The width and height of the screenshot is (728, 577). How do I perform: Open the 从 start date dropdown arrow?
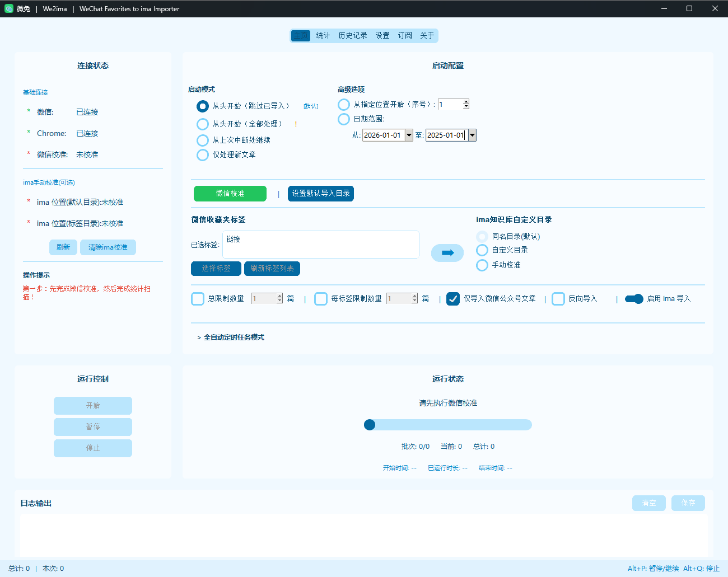pyautogui.click(x=409, y=135)
